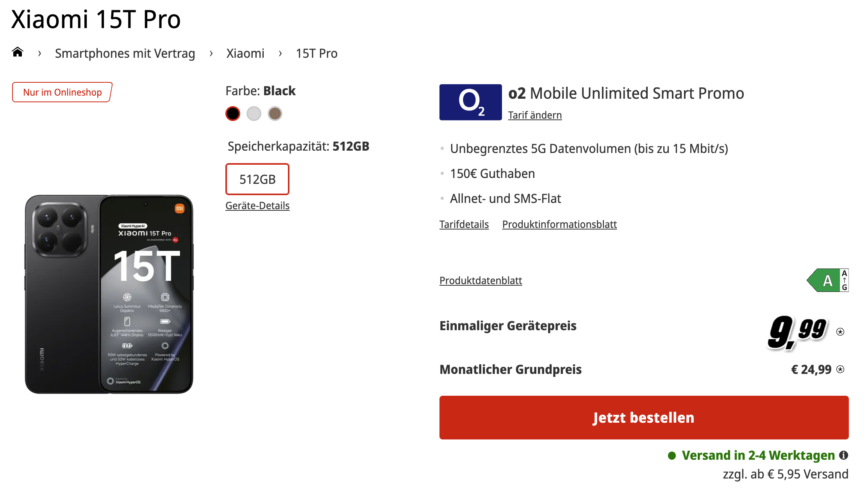
Task: Click the info icon beside device price 9,99
Action: 840,332
